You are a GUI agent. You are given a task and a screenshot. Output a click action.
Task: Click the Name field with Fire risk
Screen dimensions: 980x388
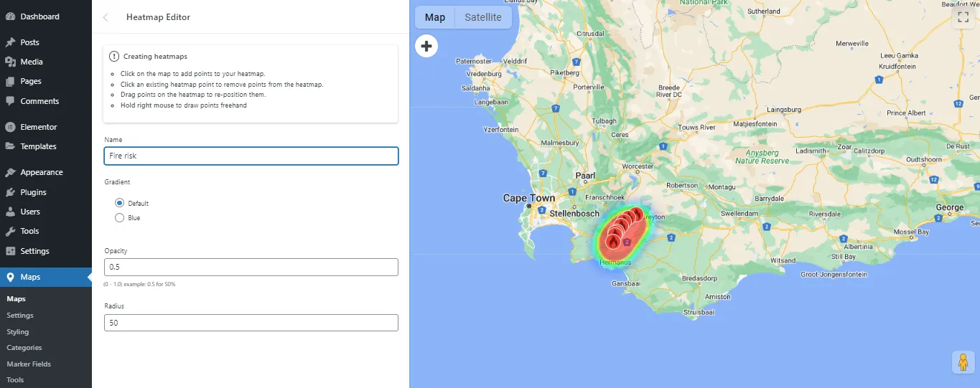pos(251,156)
